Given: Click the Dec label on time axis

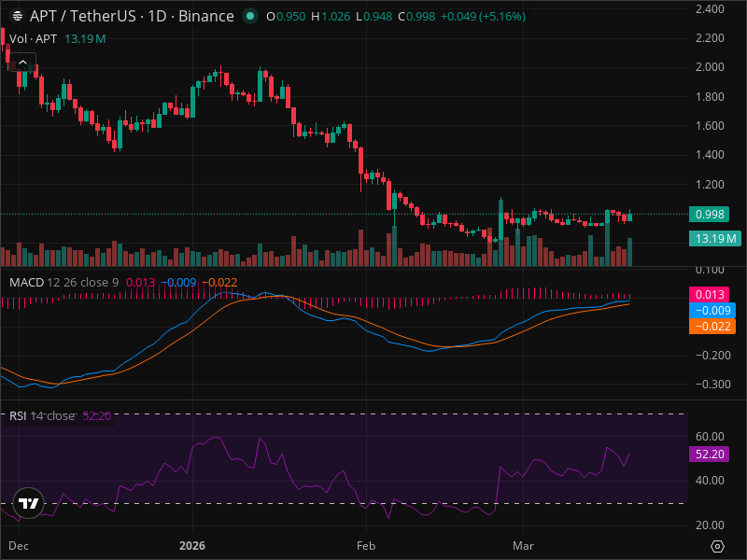Looking at the screenshot, I should click(19, 546).
